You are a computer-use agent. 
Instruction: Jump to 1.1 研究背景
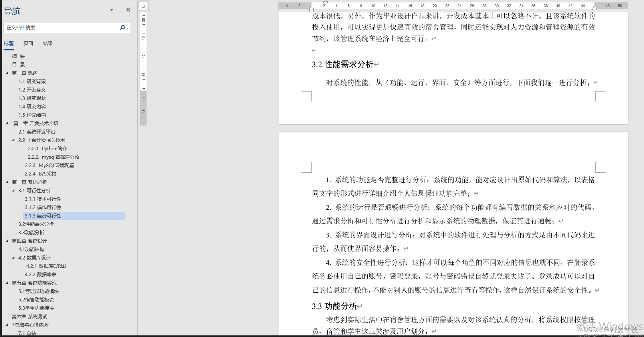point(32,81)
